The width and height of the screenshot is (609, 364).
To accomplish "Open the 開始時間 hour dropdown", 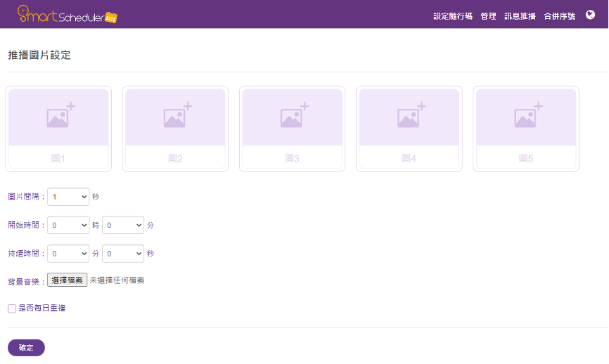I will click(x=68, y=225).
